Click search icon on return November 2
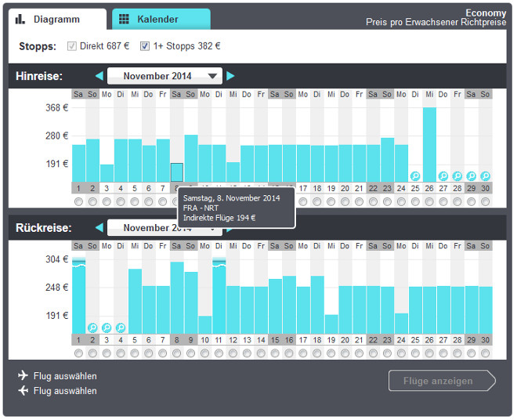 pos(92,328)
